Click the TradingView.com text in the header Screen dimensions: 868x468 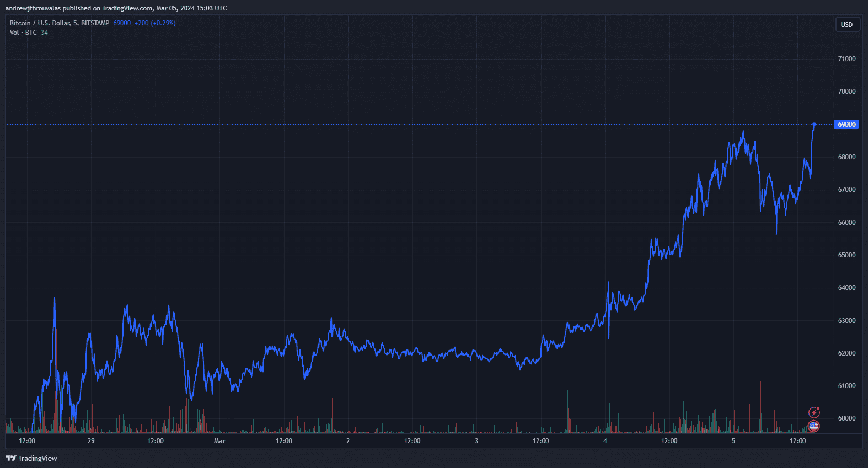(127, 8)
